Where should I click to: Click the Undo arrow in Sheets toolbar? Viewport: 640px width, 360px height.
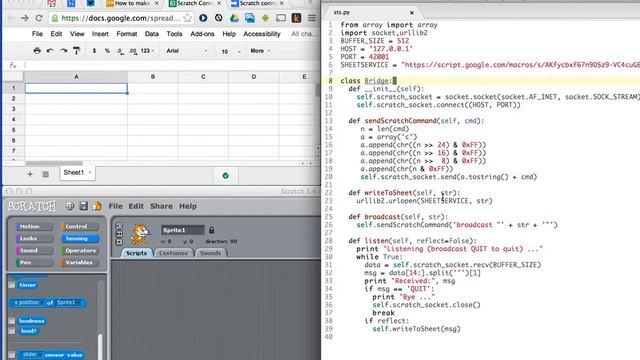(x=50, y=51)
